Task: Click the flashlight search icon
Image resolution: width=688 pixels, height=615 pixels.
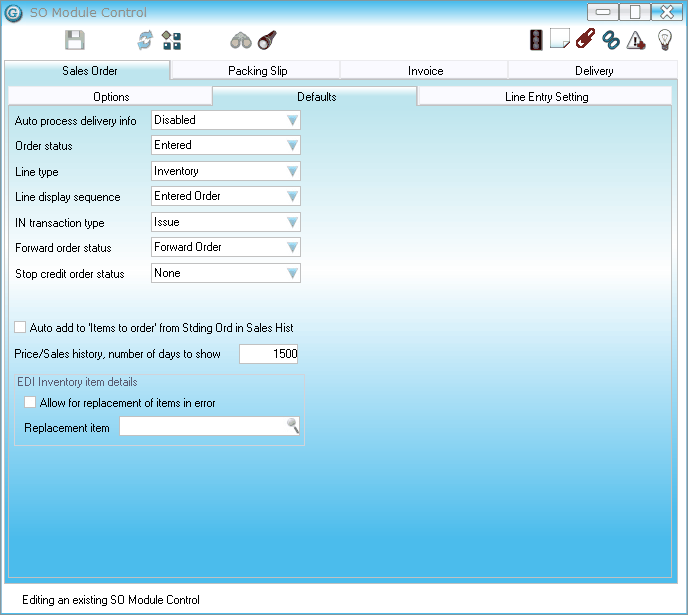Action: coord(267,40)
